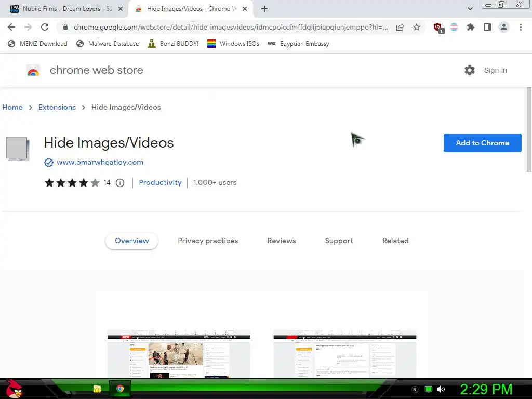
Task: Click the 1,000+ users text
Action: [x=215, y=182]
